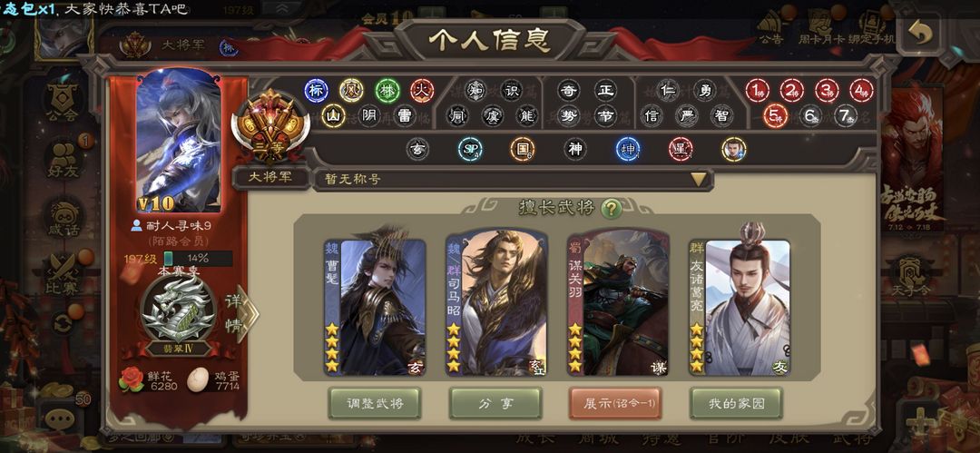Click the 国 badge icon
Viewport: 980px width, 453px height.
[522, 149]
